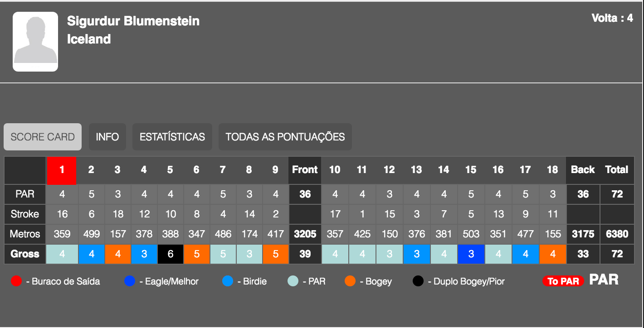Click the red To PAR badge

[563, 281]
